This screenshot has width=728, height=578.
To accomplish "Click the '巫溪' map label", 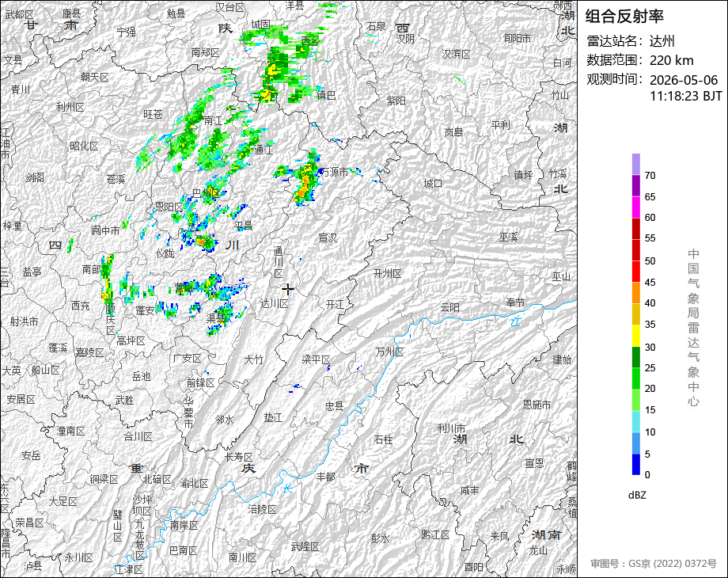I will click(508, 238).
